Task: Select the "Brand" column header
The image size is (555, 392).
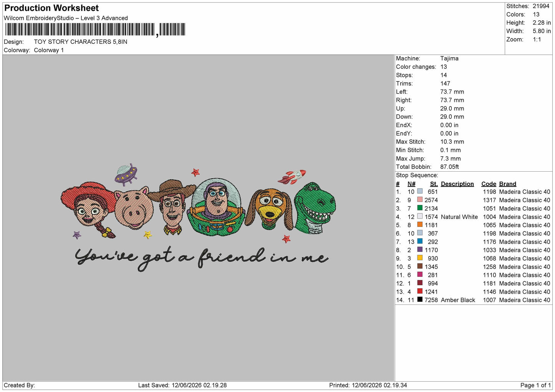Action: 507,184
